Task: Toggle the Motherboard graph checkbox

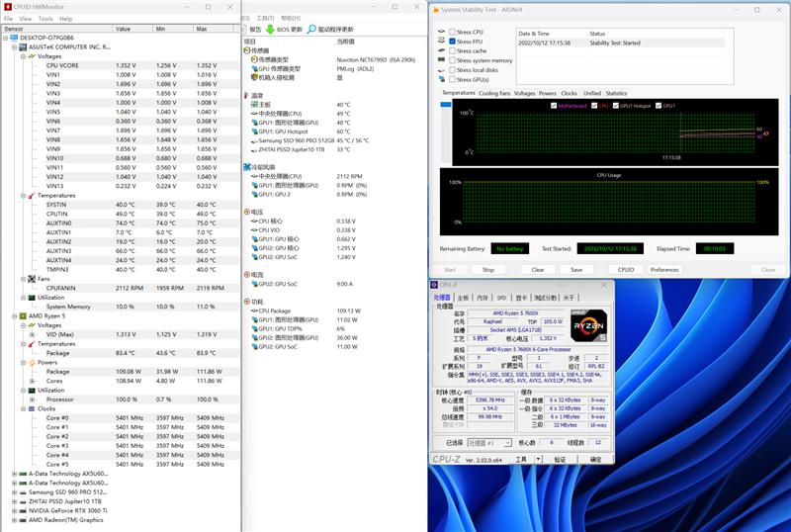Action: (x=554, y=106)
